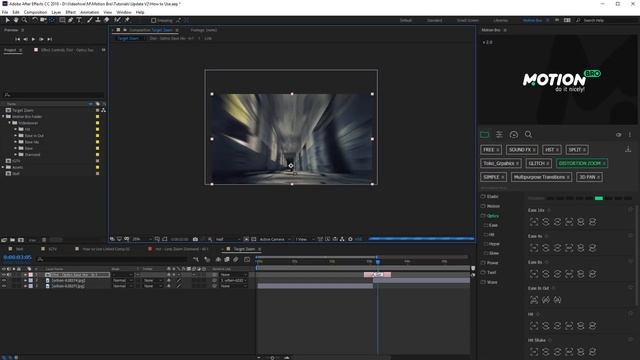Collapse the Motion Bro Folder in Project

3,117
